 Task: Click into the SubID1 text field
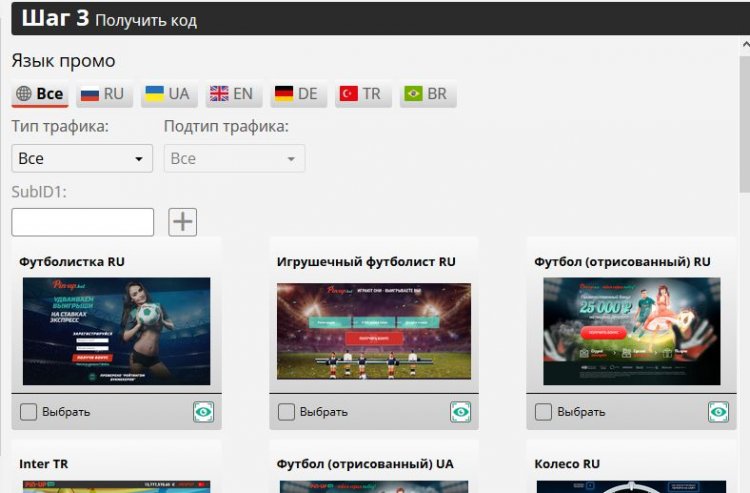82,222
